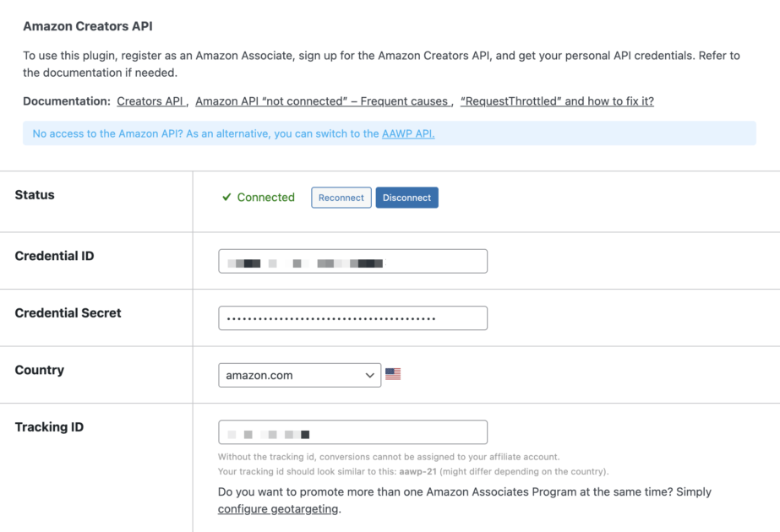Image resolution: width=780 pixels, height=532 pixels.
Task: Expand the amazon.com country selector
Action: [x=300, y=374]
